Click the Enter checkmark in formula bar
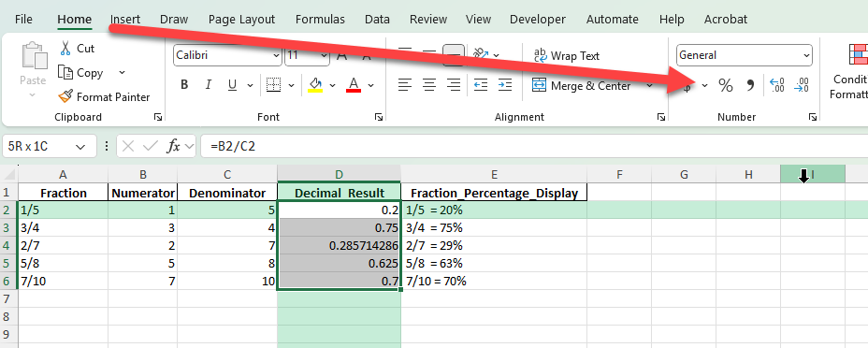 pos(151,146)
